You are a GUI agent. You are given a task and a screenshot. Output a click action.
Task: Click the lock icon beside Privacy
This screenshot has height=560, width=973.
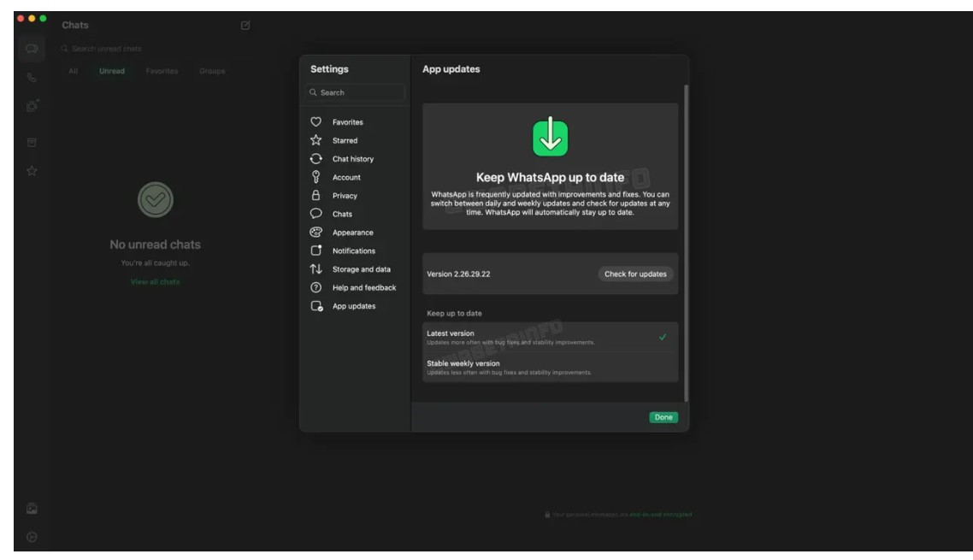315,195
